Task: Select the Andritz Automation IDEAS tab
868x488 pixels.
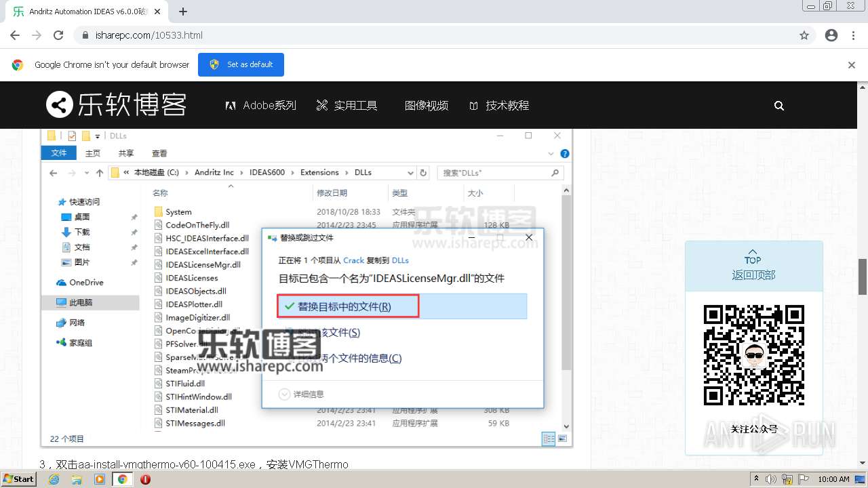Action: coord(87,12)
